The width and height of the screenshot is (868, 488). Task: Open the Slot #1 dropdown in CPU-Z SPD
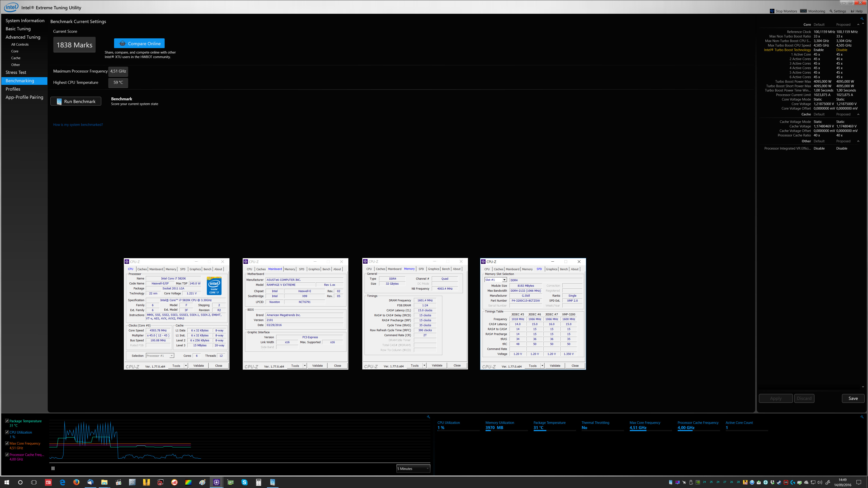(496, 280)
